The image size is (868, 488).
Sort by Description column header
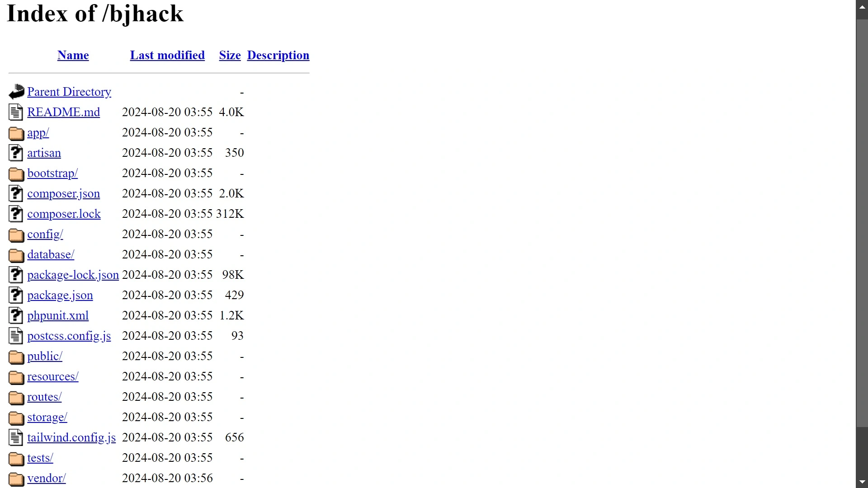(278, 55)
